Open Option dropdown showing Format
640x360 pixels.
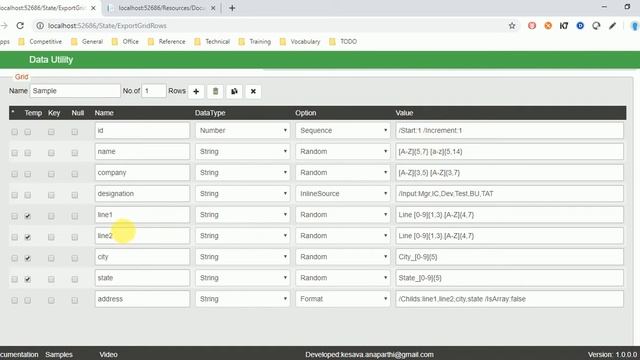click(x=343, y=299)
